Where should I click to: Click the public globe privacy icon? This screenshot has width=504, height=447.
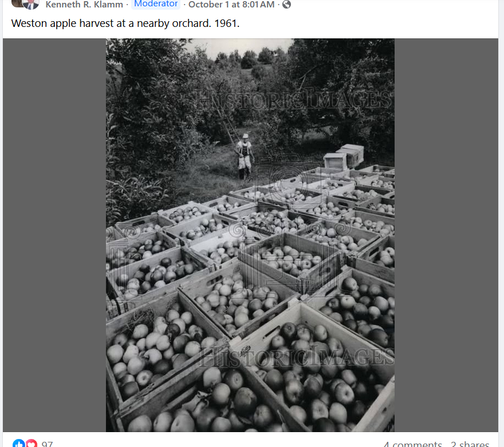tap(286, 5)
